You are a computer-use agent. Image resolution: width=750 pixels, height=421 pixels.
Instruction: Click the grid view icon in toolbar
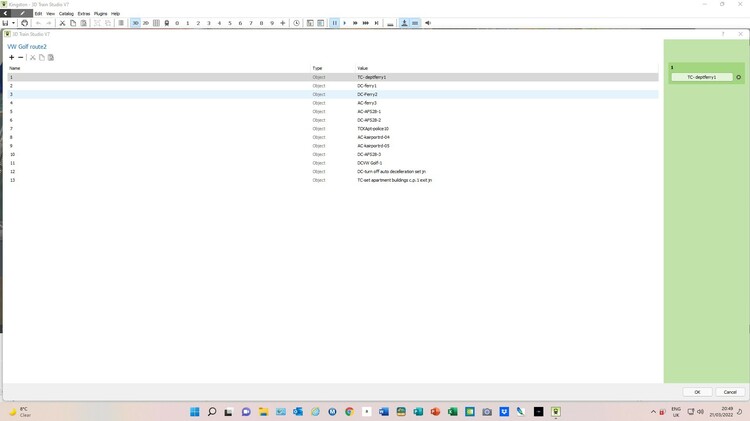tap(156, 23)
